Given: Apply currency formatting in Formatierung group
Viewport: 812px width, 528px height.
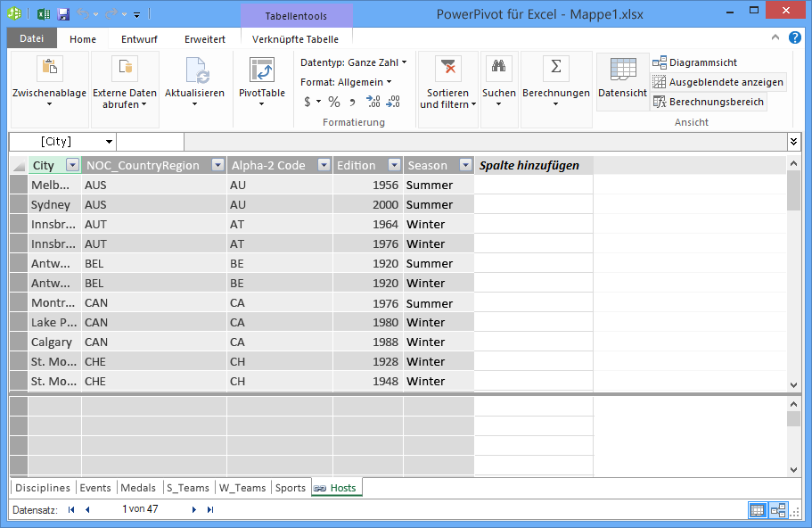Looking at the screenshot, I should tap(307, 101).
